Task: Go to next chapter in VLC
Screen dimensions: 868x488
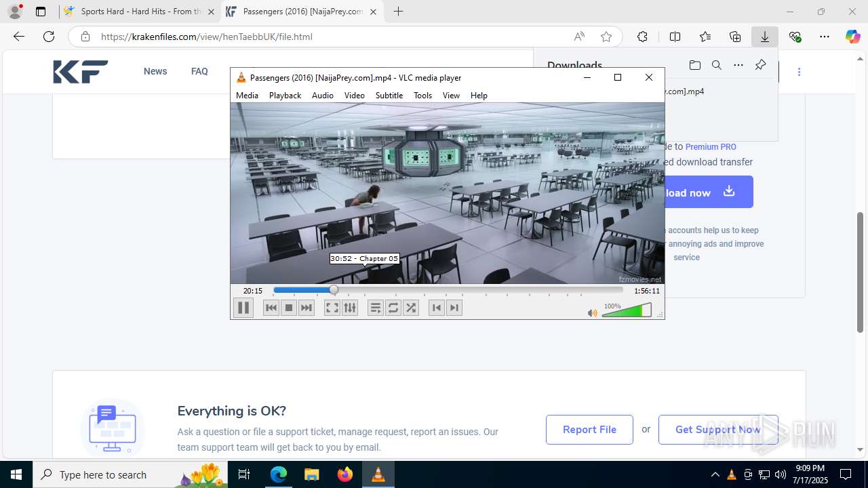Action: tap(454, 308)
